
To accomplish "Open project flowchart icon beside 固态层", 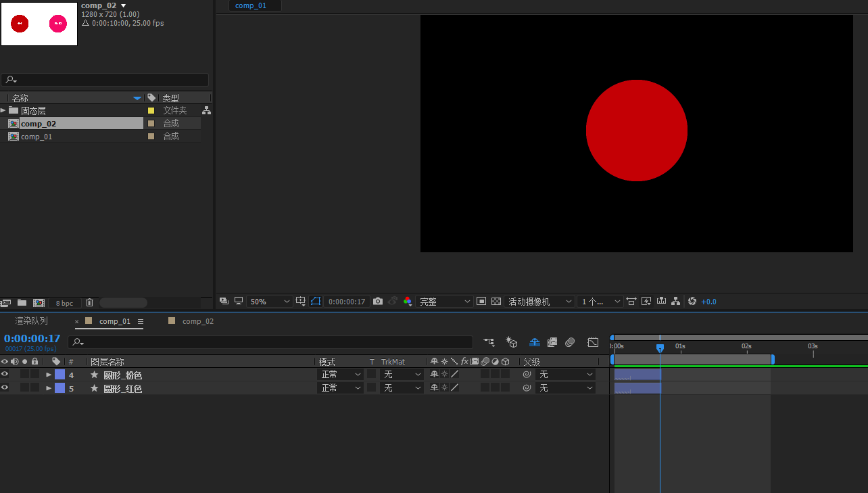I will click(x=206, y=110).
